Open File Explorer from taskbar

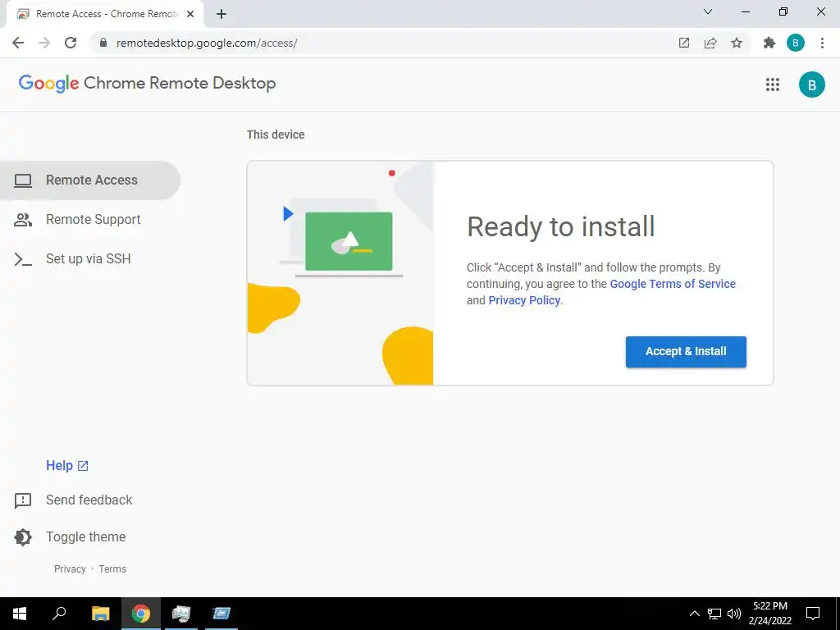101,614
